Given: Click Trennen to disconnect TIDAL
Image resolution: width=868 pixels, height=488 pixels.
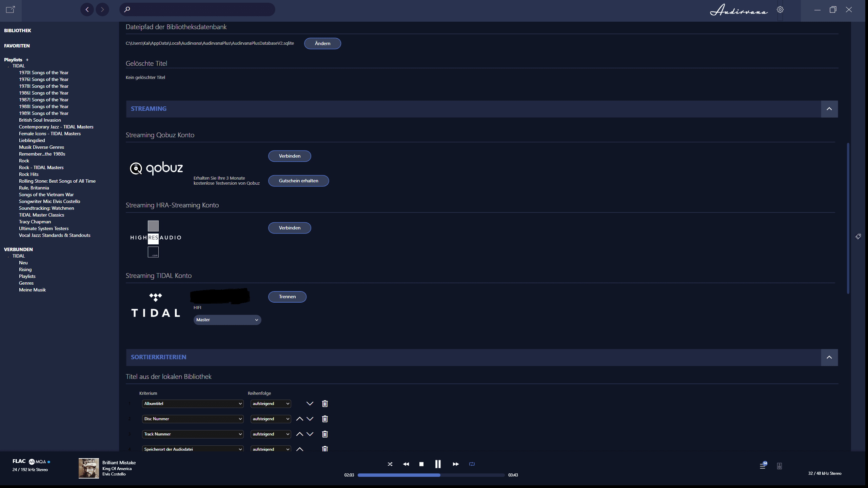Looking at the screenshot, I should pos(287,297).
